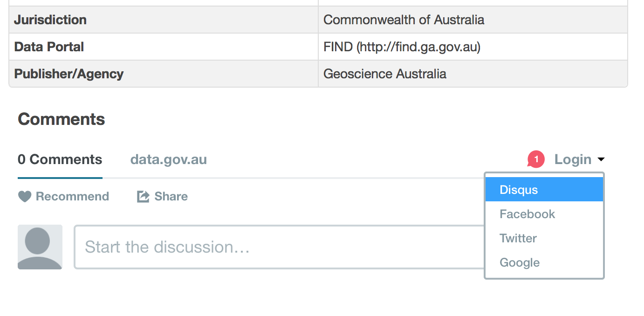Choose Facebook login option
644x316 pixels.
point(527,214)
